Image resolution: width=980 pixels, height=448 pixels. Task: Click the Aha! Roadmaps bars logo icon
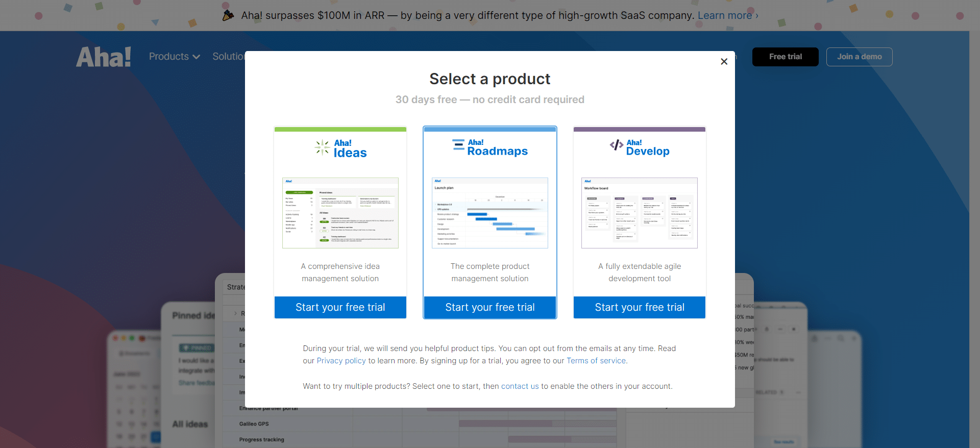click(458, 145)
